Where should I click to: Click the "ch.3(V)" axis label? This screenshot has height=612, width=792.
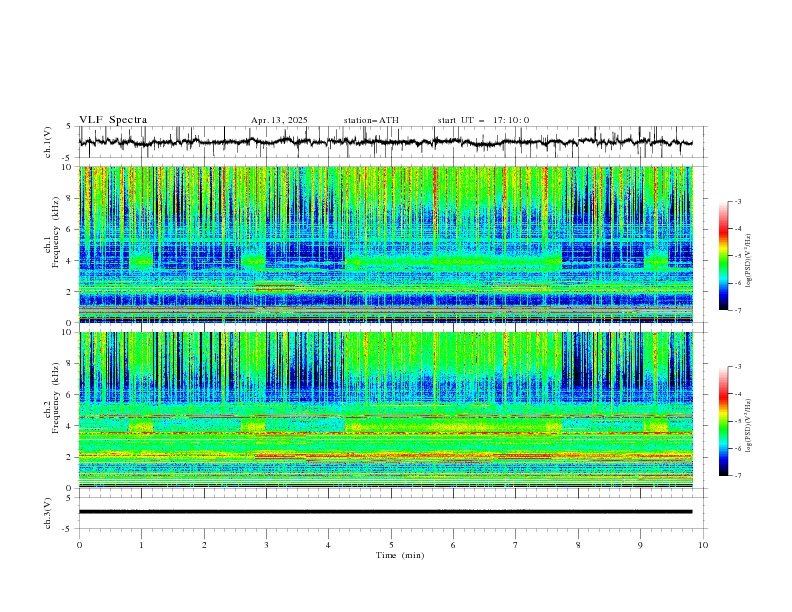[48, 513]
